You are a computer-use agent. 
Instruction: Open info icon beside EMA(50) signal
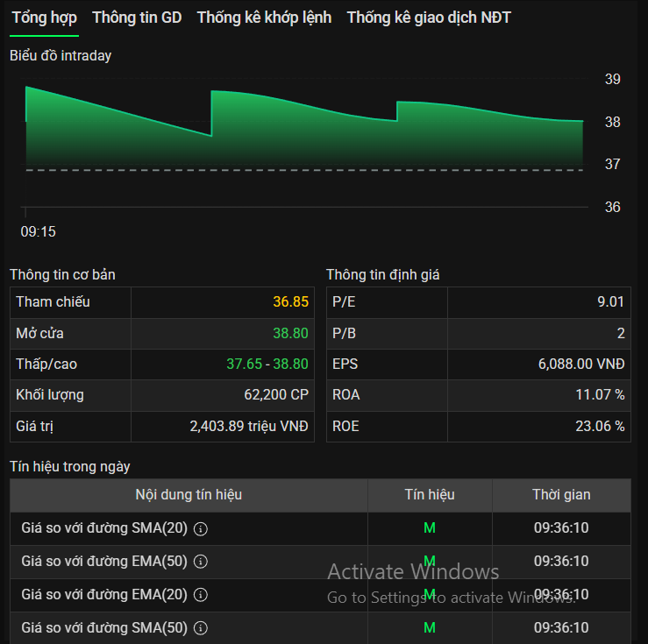201,562
